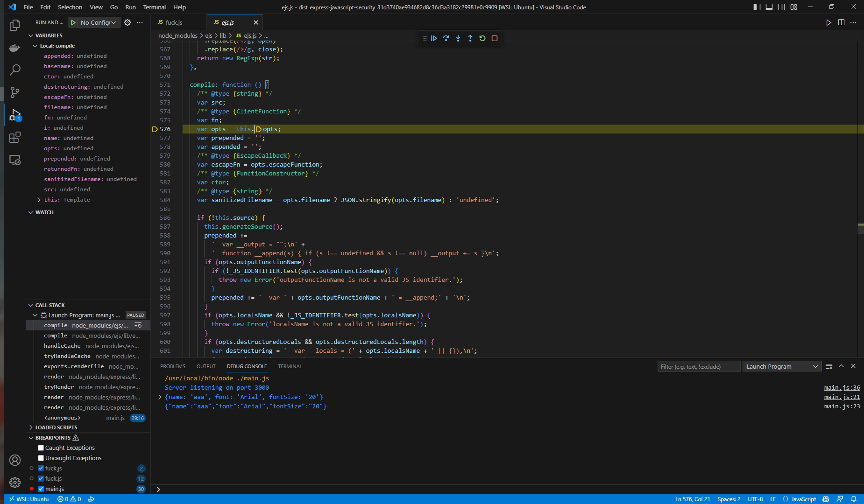Close the ejs.js editor tab
Screen dimensions: 864x504
tap(256, 22)
